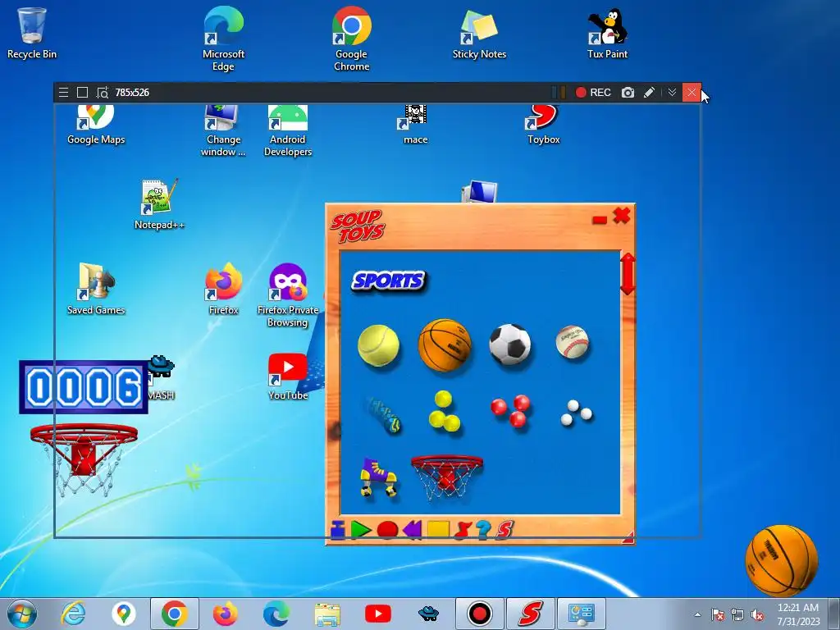
Task: Click the recorder full-screen square icon
Action: click(x=82, y=93)
